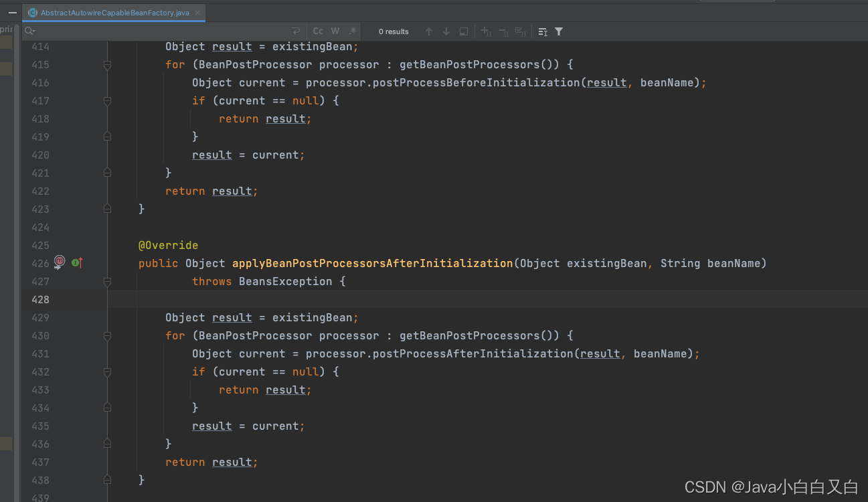Click the magnifying glass in the search field
Image resolution: width=868 pixels, height=502 pixels.
click(x=27, y=30)
